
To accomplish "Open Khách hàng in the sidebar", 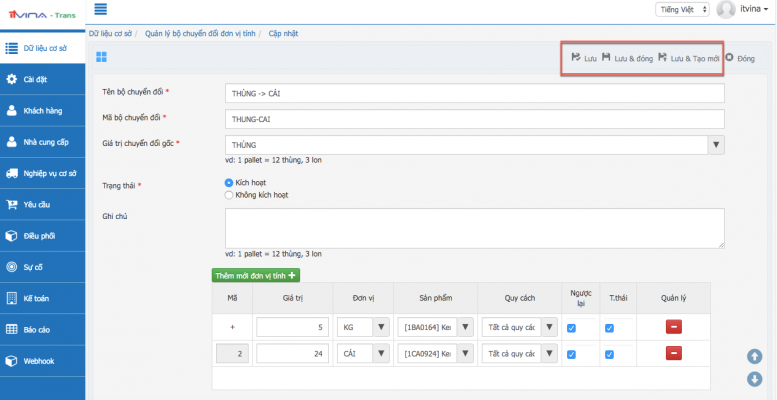I will coord(42,110).
